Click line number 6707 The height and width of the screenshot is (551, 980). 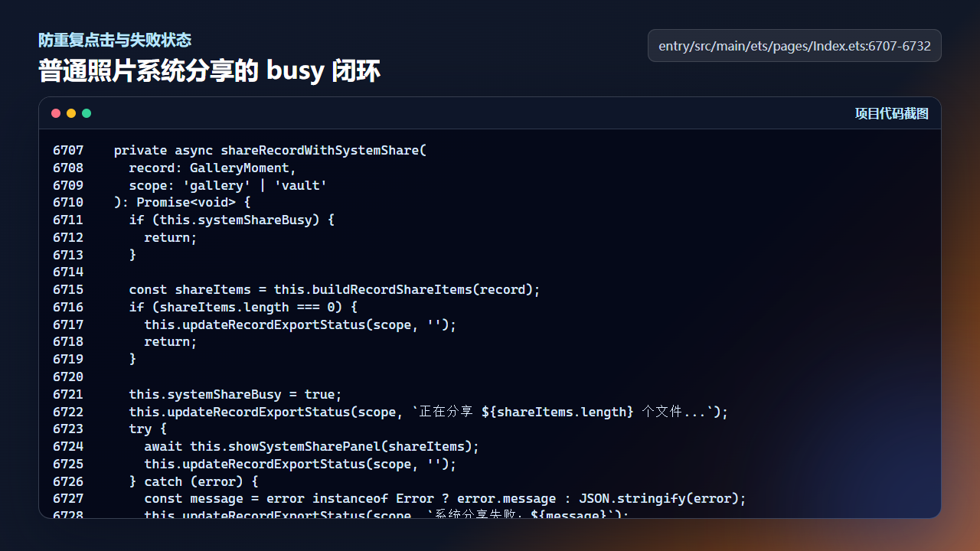pyautogui.click(x=68, y=150)
